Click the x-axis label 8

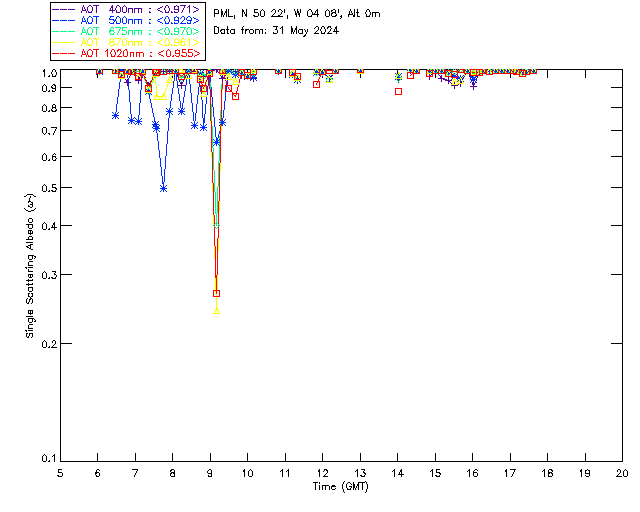coord(173,473)
